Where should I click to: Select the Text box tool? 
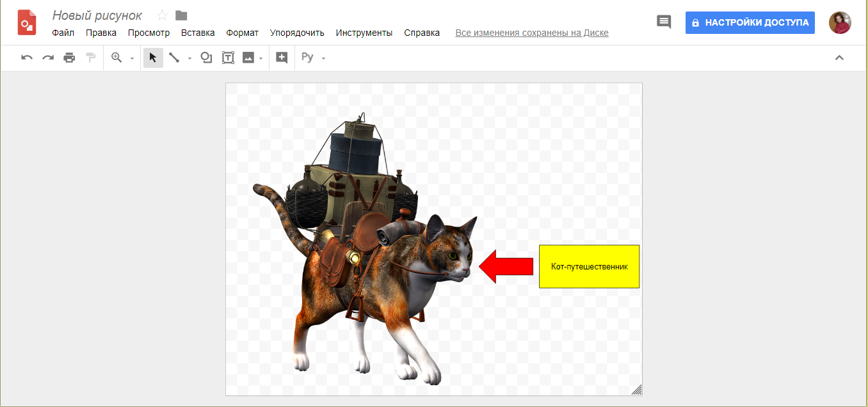point(228,58)
